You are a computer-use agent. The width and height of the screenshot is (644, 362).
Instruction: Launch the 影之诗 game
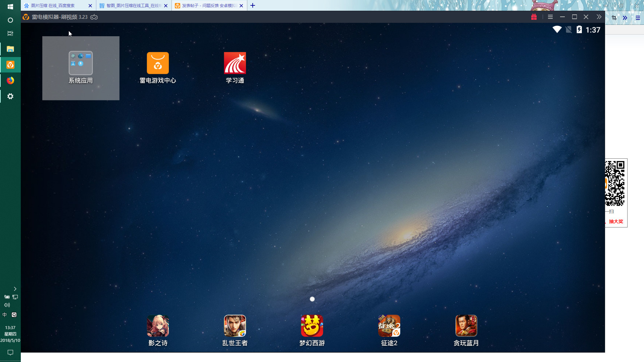tap(158, 326)
